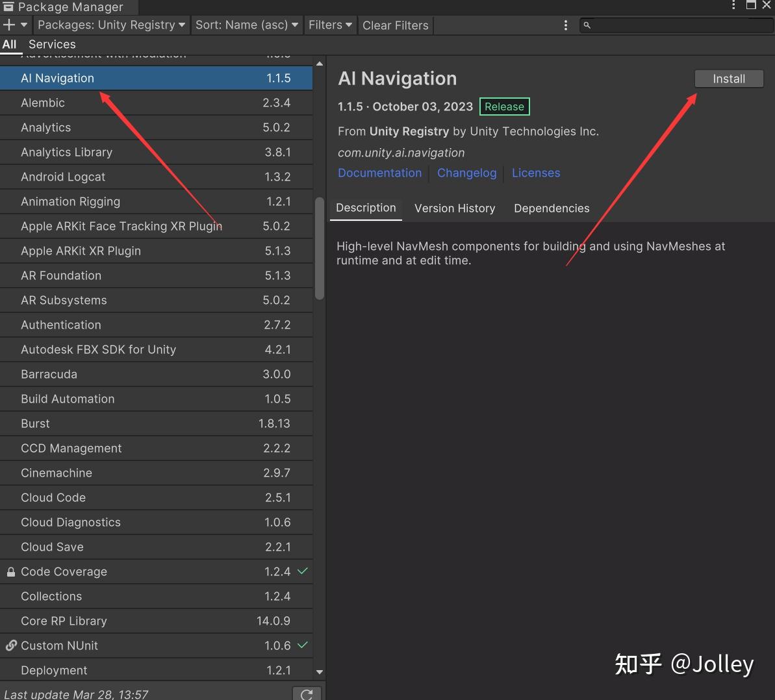Click the magnifier icon in search box

[x=587, y=25]
